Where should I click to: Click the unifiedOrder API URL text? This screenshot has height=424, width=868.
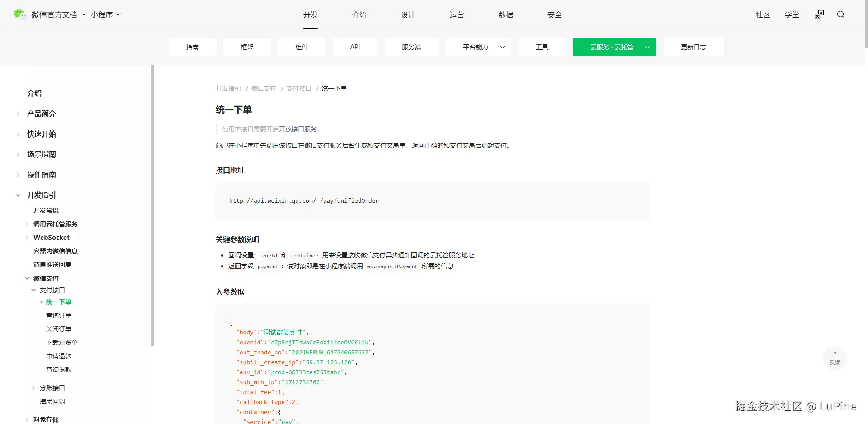pyautogui.click(x=304, y=200)
